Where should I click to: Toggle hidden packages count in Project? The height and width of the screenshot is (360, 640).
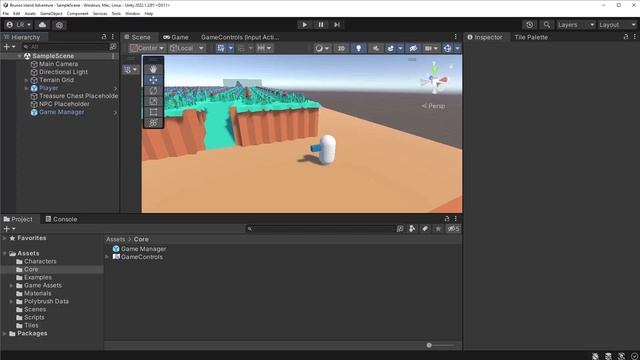tap(453, 229)
